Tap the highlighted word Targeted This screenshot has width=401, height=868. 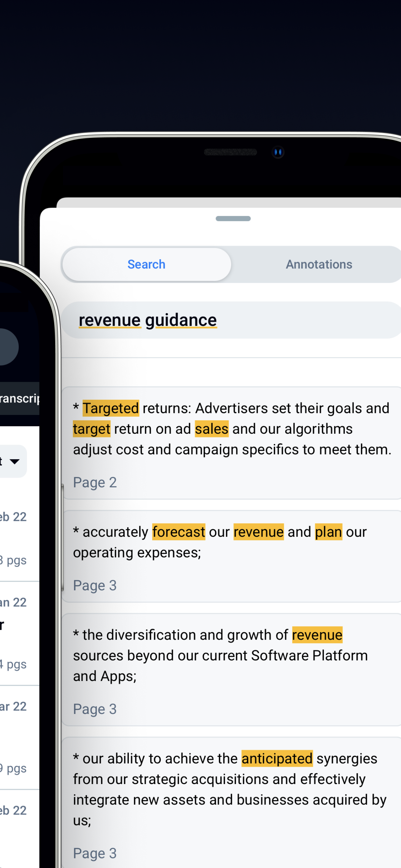(x=111, y=408)
